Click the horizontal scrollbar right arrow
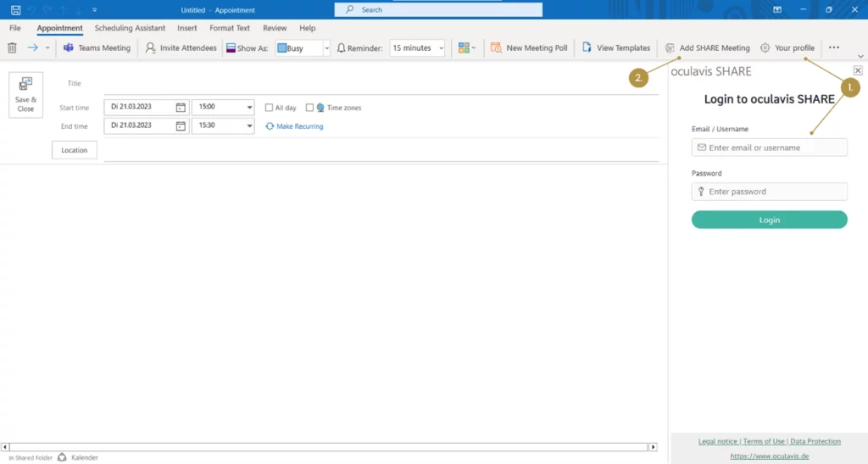This screenshot has height=464, width=868. point(654,447)
